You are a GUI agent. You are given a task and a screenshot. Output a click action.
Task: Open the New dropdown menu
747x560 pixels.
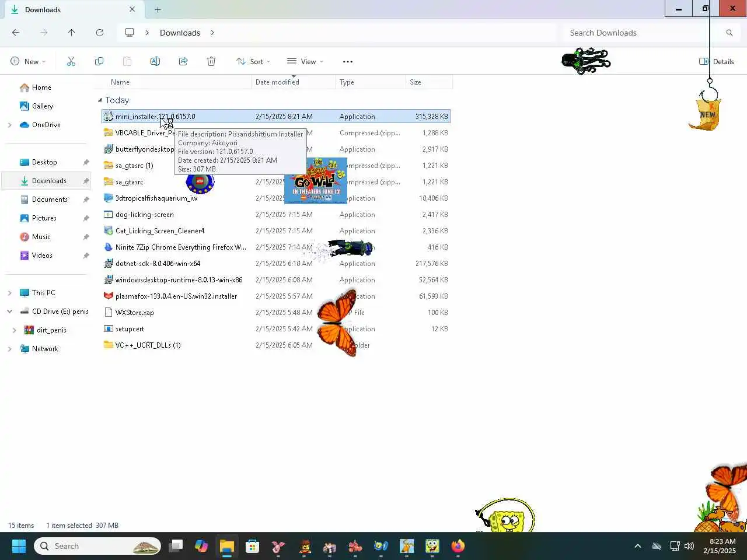point(28,61)
